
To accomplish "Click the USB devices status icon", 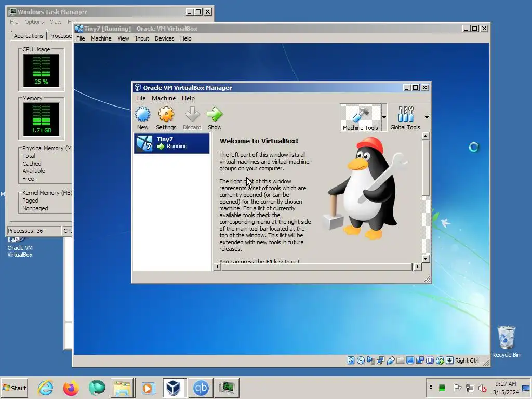I will point(390,361).
